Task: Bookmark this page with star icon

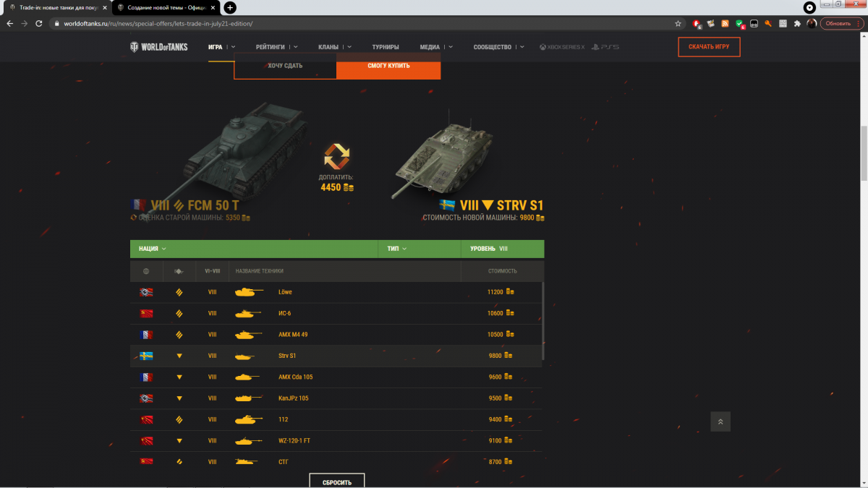Action: click(678, 23)
